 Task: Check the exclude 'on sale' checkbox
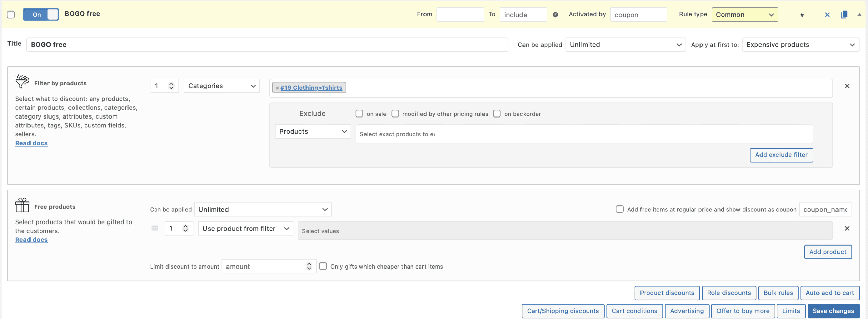[x=359, y=114]
